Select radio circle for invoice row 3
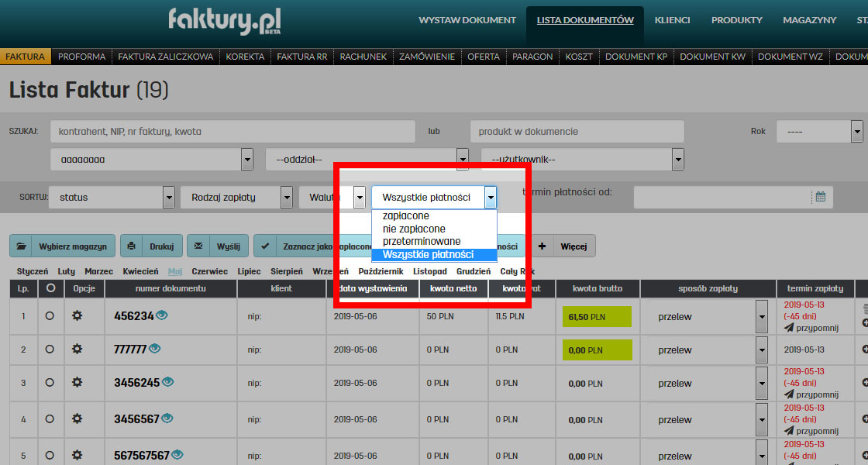Viewport: 868px width, 465px height. click(50, 383)
